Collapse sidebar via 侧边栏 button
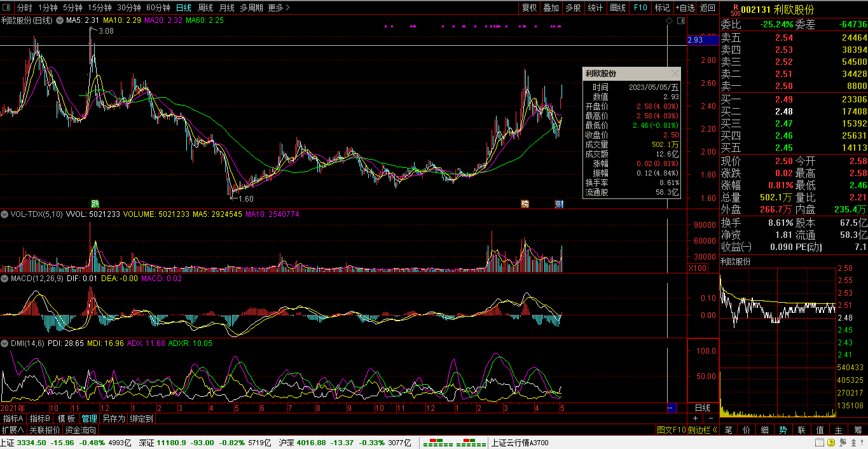Viewport: 868px width, 449px height. [702, 430]
